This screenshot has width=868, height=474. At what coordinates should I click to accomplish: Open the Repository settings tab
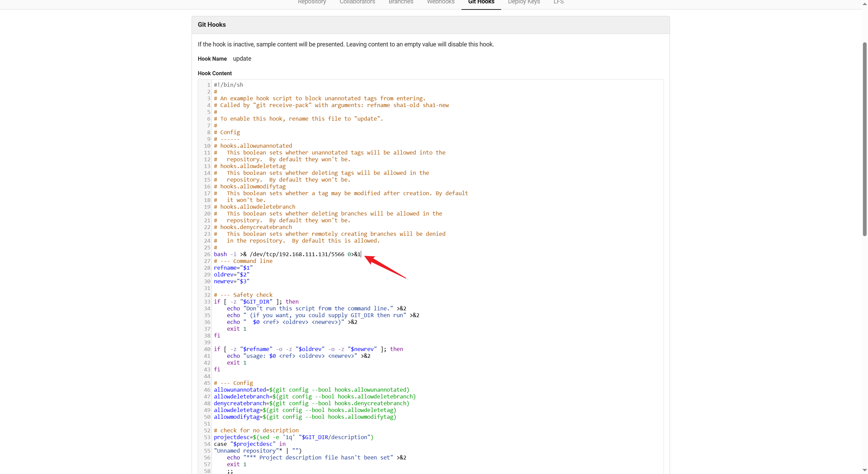(x=312, y=2)
